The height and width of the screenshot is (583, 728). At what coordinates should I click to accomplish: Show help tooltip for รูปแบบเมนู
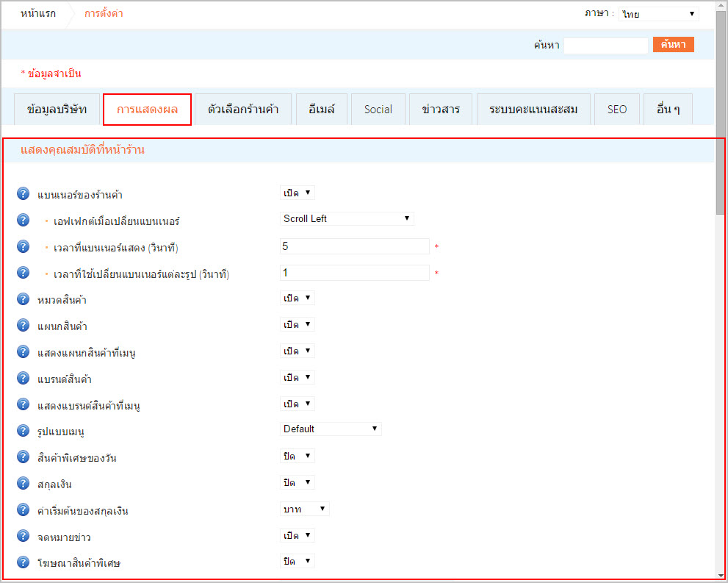23,431
